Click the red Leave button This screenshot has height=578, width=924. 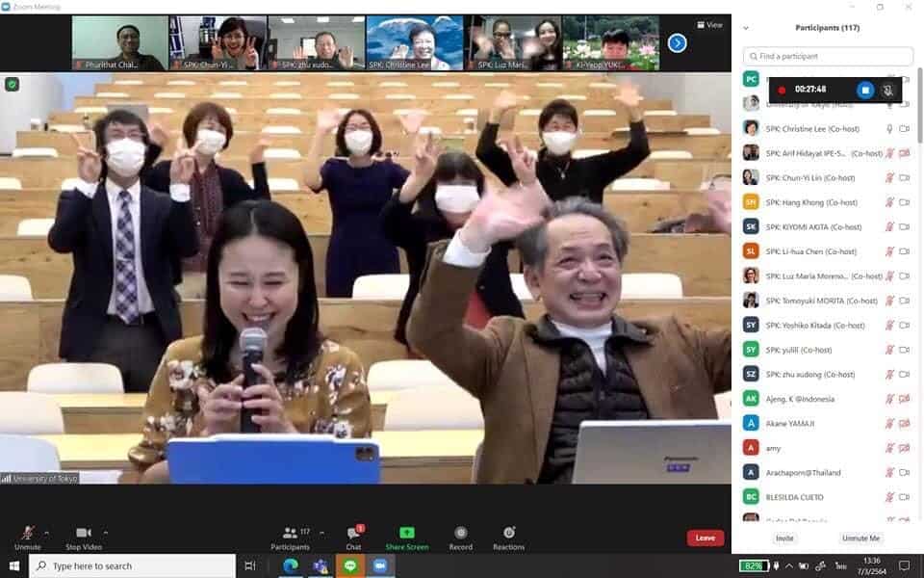(x=705, y=539)
